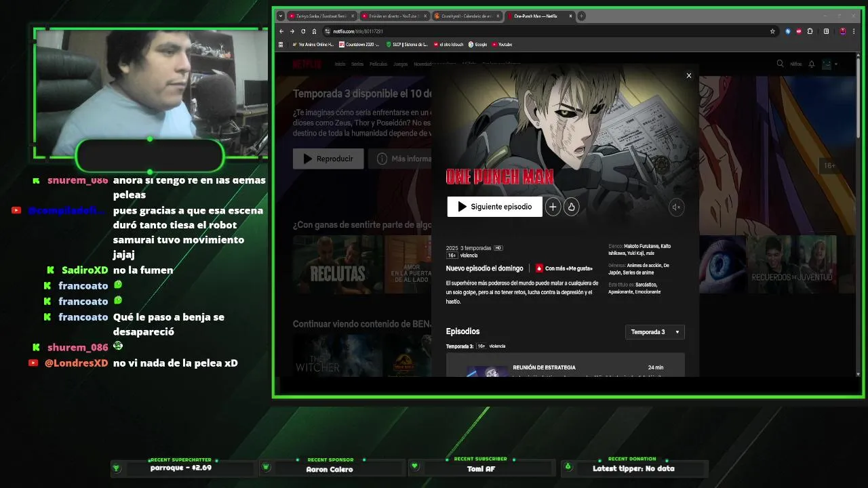Open the el otro ldouch bookmark
The image size is (868, 488).
click(449, 45)
